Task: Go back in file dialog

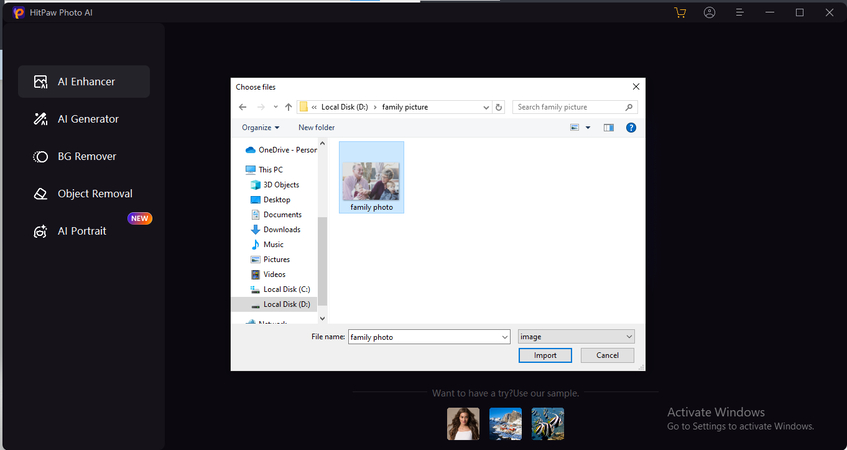Action: click(243, 107)
